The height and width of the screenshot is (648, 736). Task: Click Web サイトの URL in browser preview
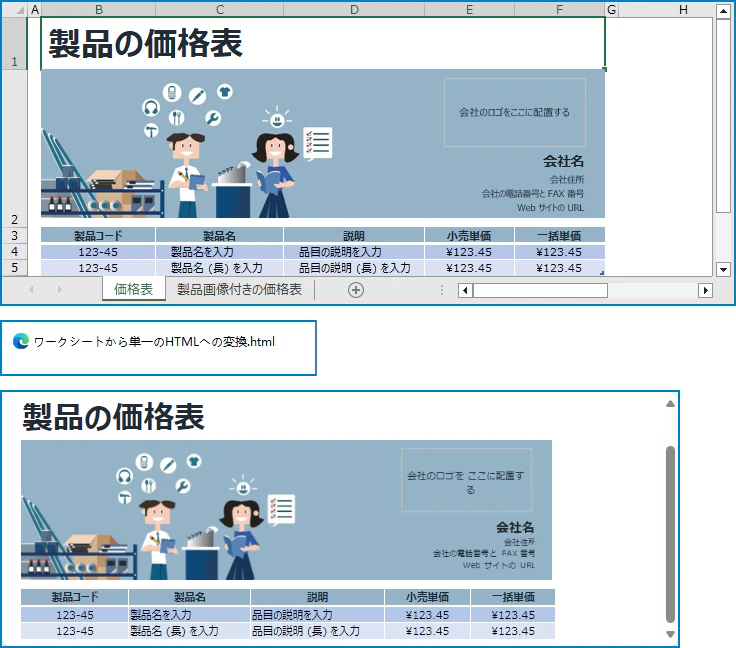(498, 565)
